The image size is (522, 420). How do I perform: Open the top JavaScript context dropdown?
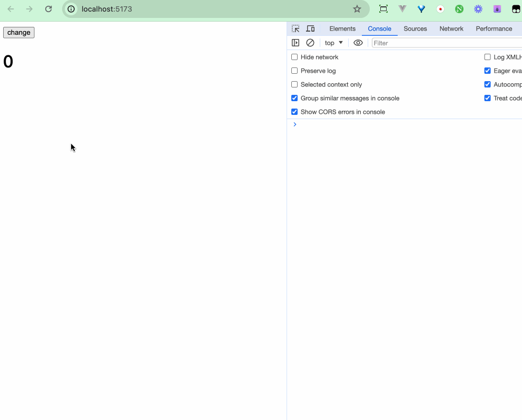pyautogui.click(x=334, y=43)
